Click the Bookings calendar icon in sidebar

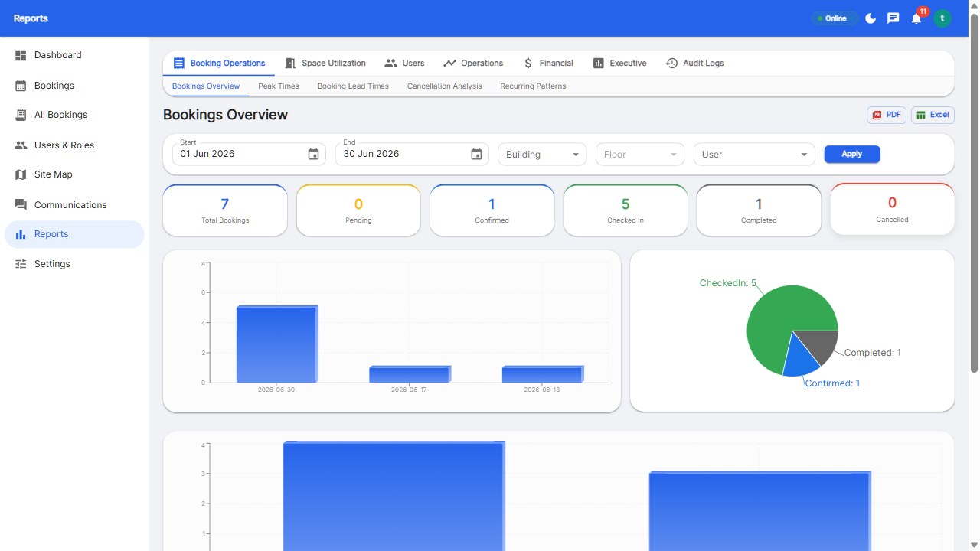[x=21, y=86]
